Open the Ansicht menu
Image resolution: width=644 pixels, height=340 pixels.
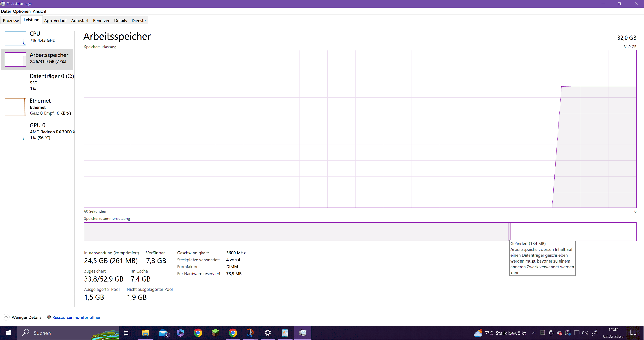coord(40,11)
